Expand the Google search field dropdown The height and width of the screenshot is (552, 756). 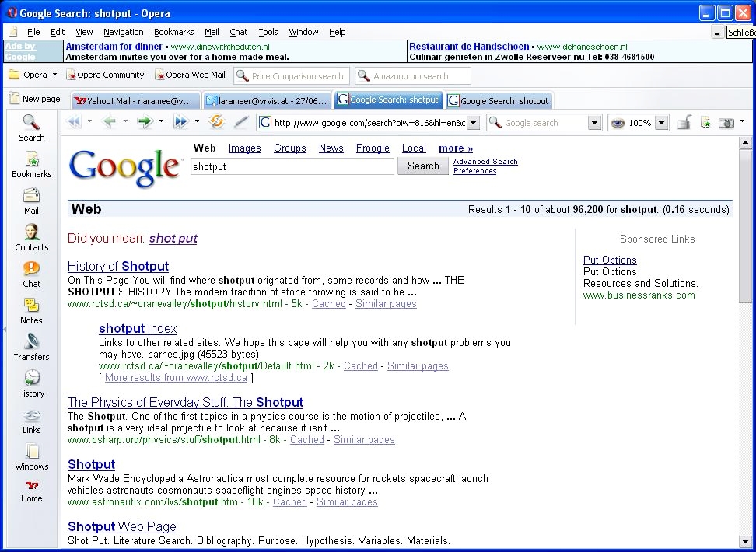[x=594, y=123]
